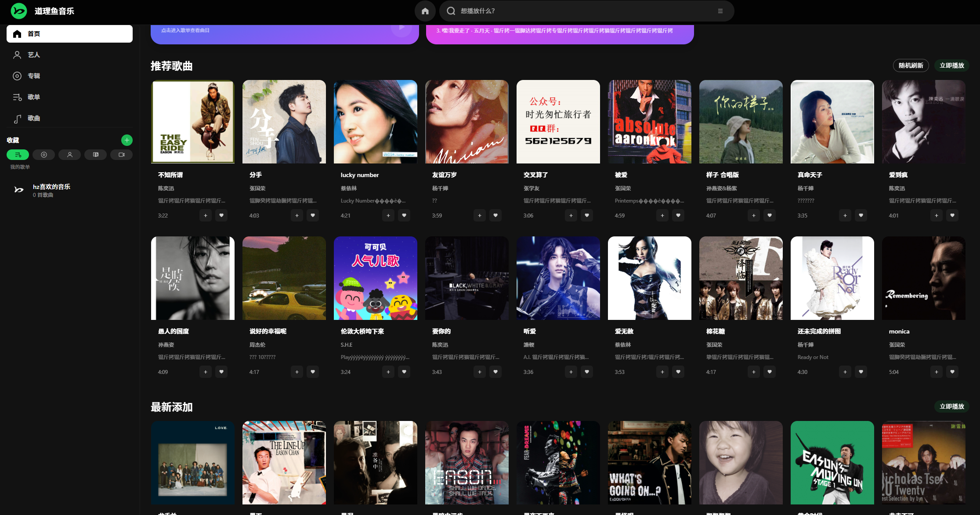The image size is (980, 515).
Task: Favorite the song 真命天子
Action: click(861, 215)
